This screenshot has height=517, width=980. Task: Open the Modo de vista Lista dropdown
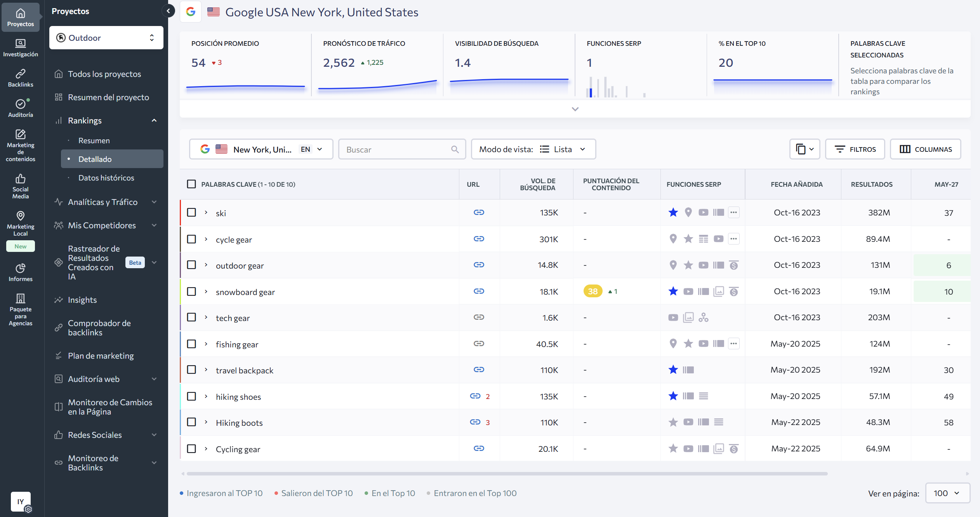pos(533,149)
